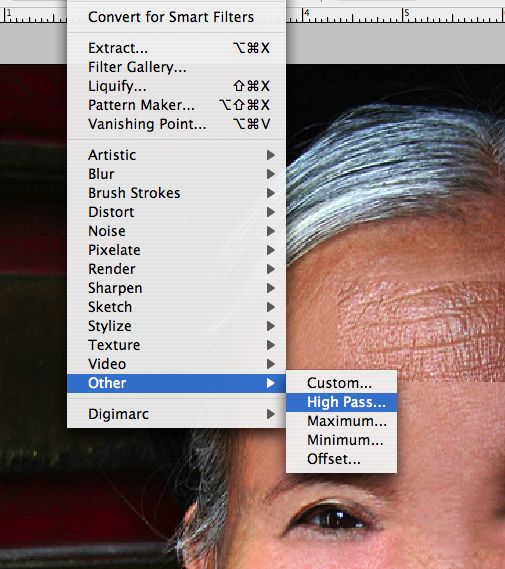The width and height of the screenshot is (505, 569).
Task: Expand the Noise submenu
Action: (x=176, y=231)
